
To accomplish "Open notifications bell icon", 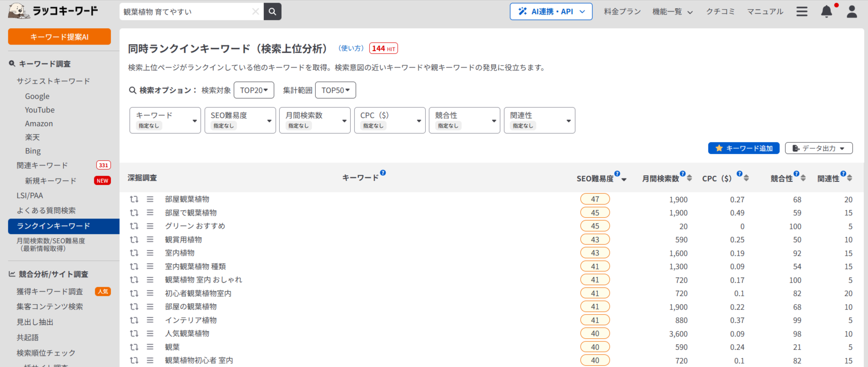I will [x=827, y=11].
